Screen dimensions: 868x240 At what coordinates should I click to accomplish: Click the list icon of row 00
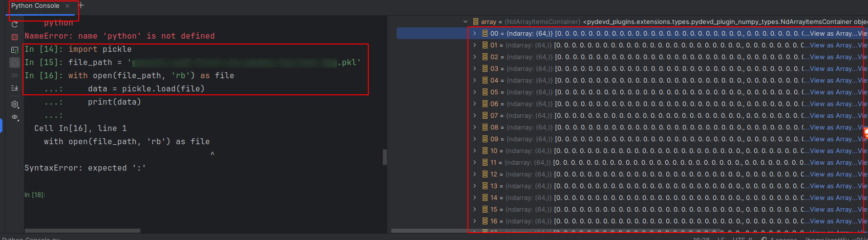click(x=485, y=33)
